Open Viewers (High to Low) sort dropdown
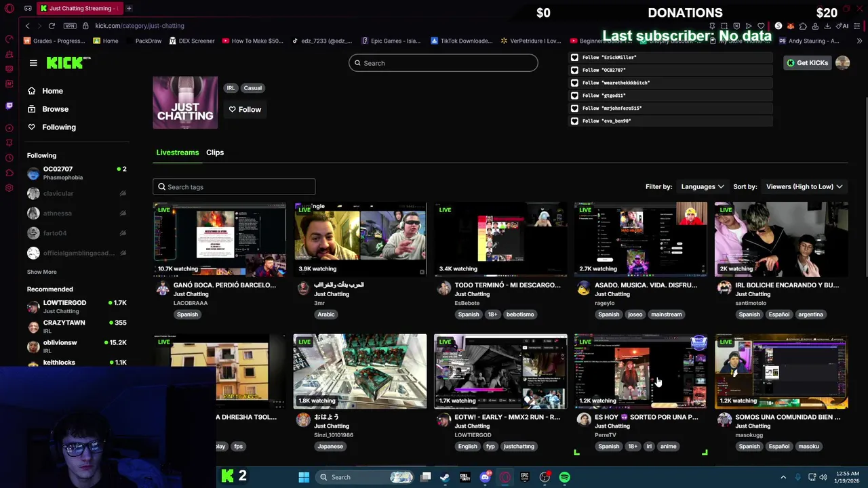Image resolution: width=868 pixels, height=488 pixels. (804, 186)
